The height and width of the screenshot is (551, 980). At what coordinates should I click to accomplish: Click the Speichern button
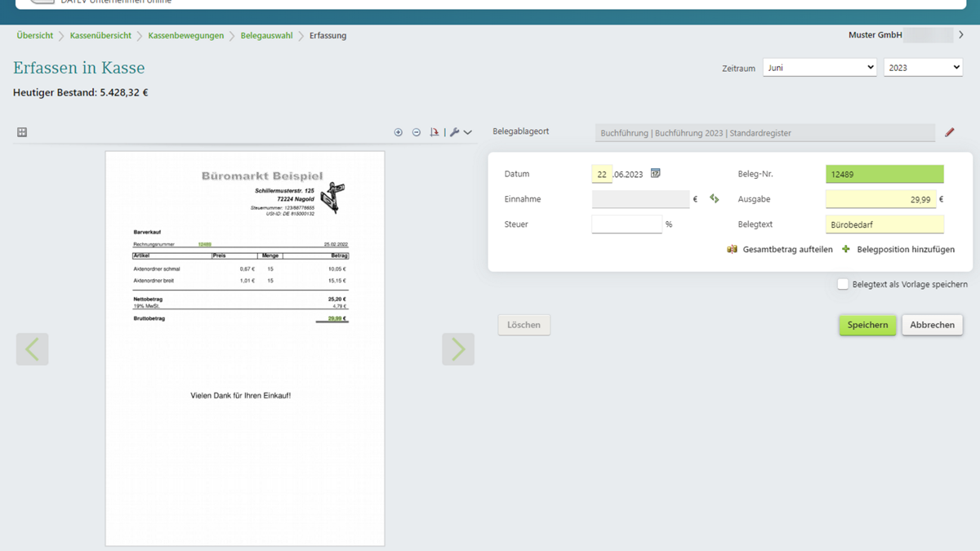click(x=867, y=325)
